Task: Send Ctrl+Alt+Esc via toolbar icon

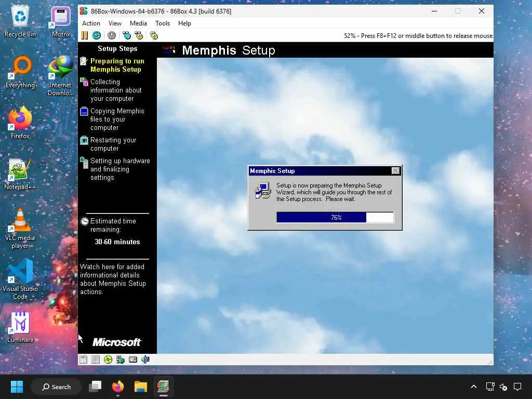Action: click(139, 36)
